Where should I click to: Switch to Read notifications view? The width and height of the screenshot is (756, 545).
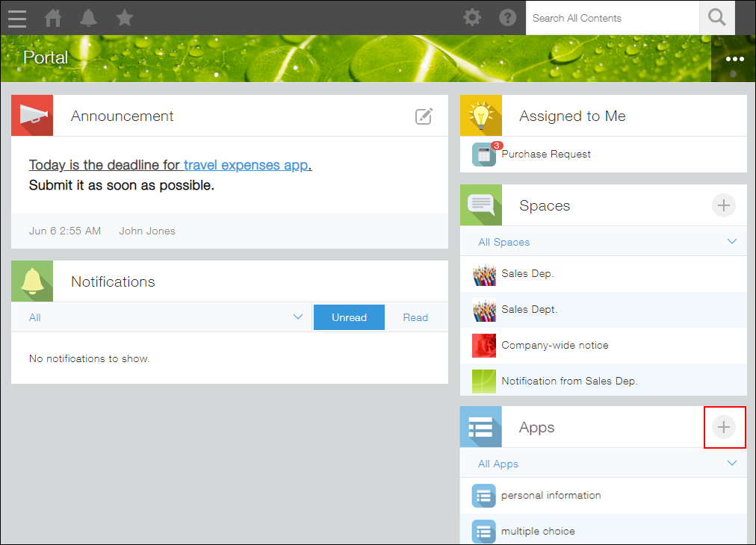[415, 317]
